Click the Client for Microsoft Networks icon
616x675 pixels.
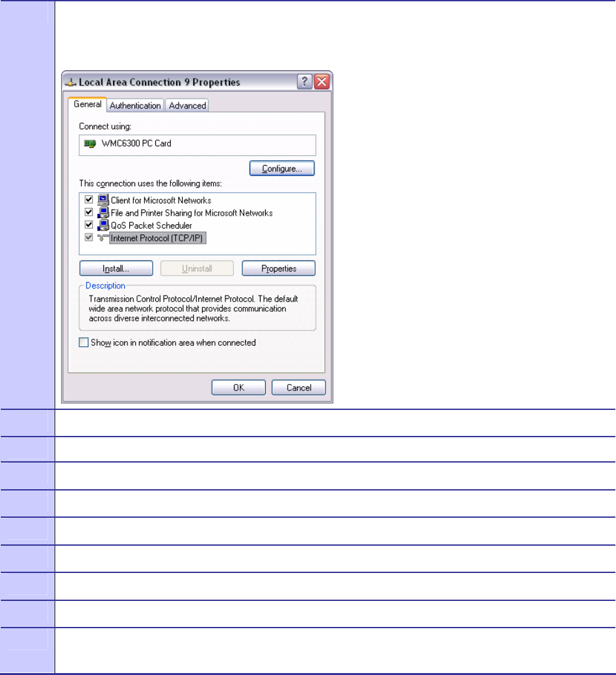tap(103, 199)
